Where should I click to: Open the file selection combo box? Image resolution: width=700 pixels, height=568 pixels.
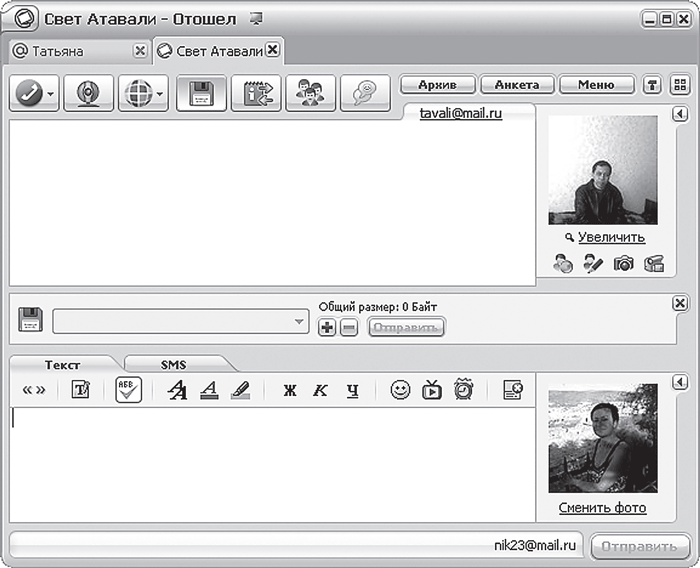click(x=180, y=321)
